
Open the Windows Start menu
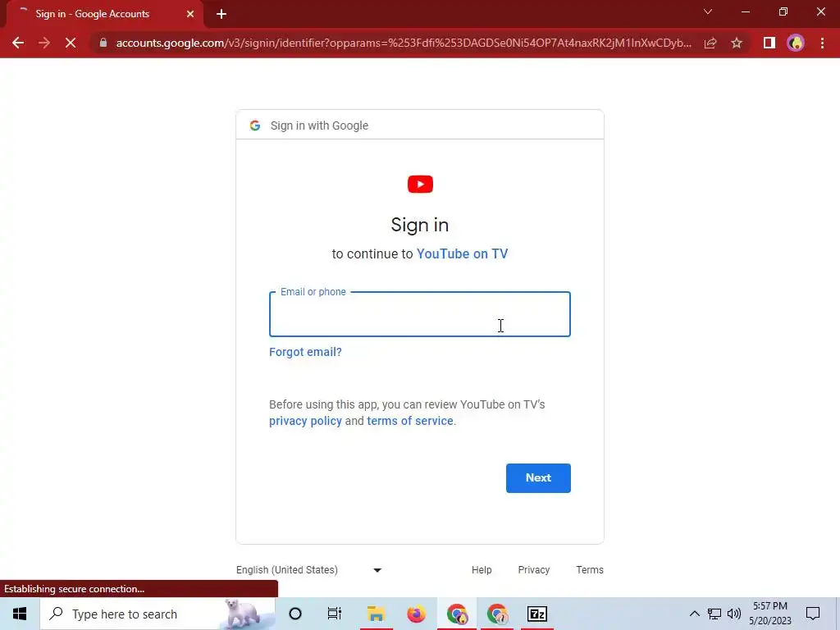[20, 614]
